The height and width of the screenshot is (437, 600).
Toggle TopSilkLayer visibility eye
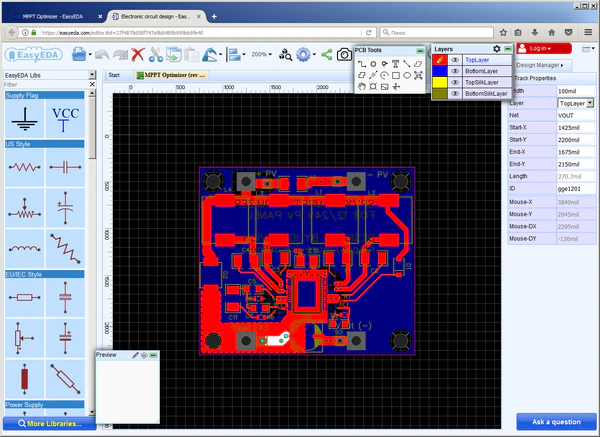click(x=455, y=82)
